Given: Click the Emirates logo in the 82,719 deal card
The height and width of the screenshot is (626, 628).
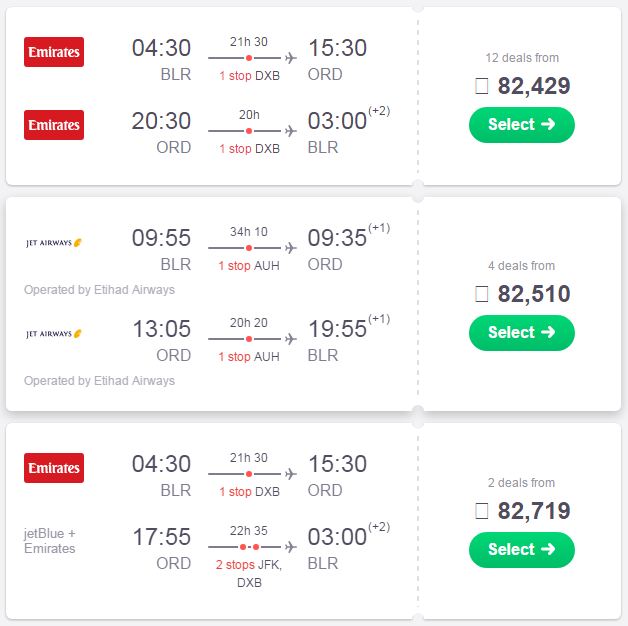Looking at the screenshot, I should point(54,468).
